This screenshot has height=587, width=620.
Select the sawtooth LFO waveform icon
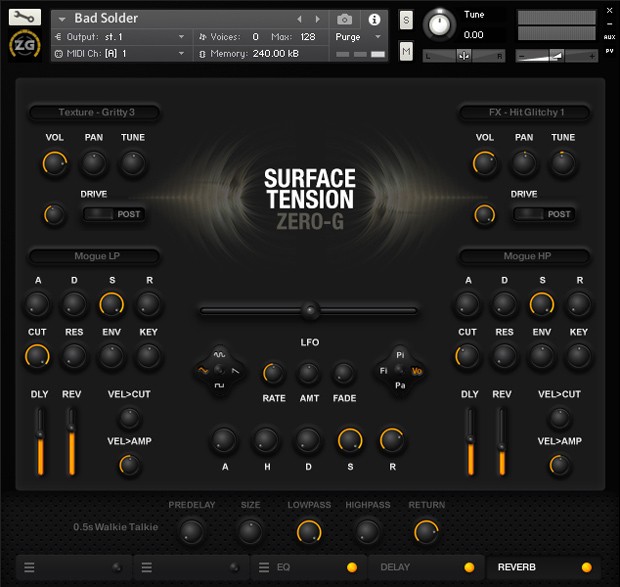[x=235, y=370]
